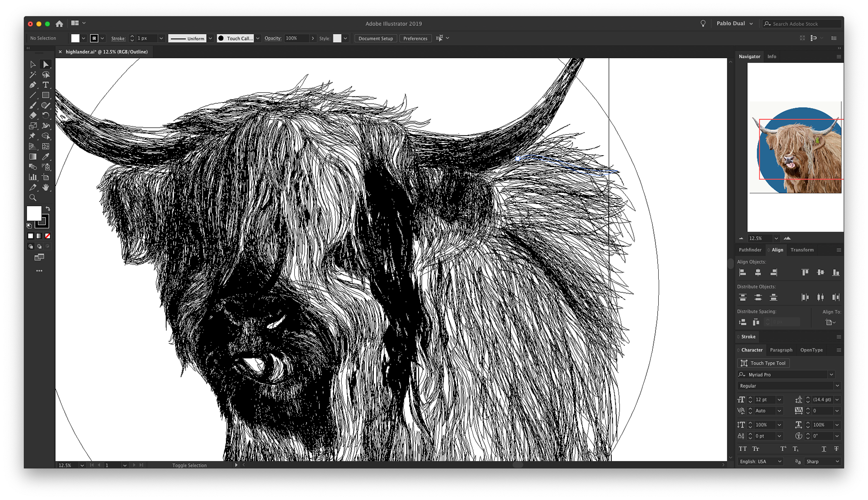Pick the Eyedropper tool
The image size is (868, 500).
coord(46,157)
